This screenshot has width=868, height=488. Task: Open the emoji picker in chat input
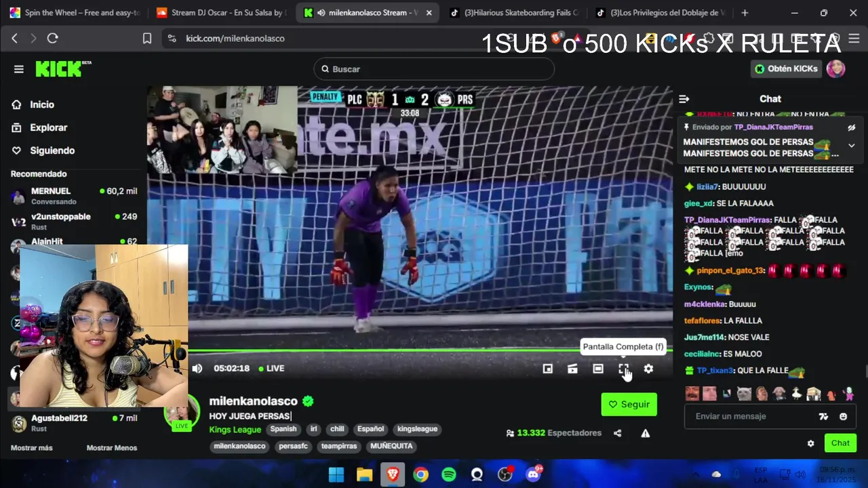(844, 417)
